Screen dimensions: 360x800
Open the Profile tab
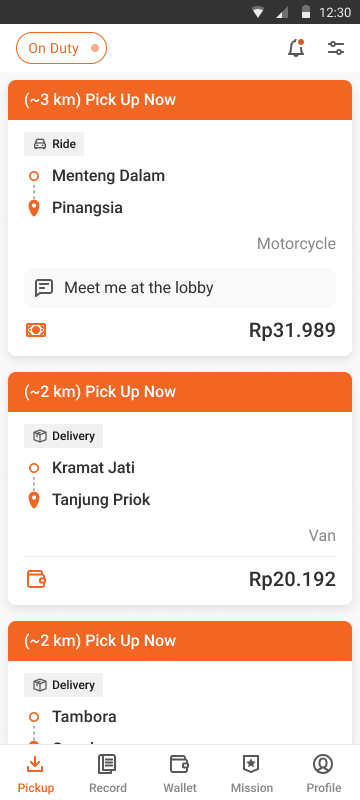[x=324, y=773]
